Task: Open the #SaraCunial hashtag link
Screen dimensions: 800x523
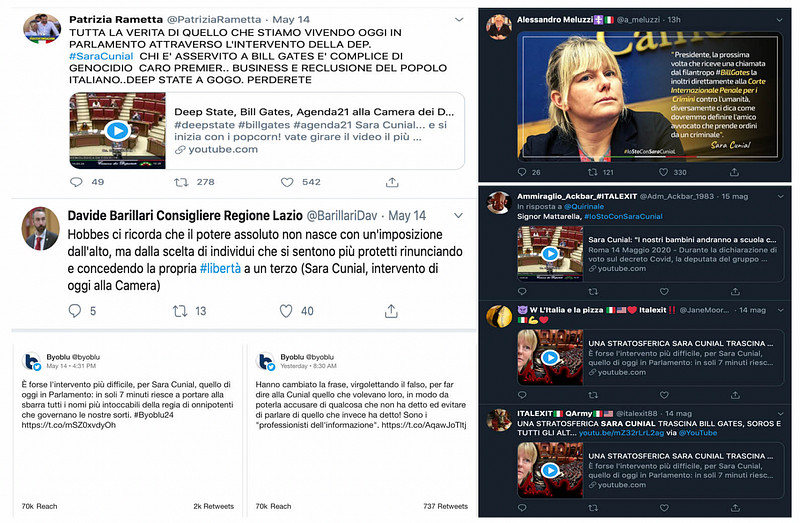Action: pos(101,56)
